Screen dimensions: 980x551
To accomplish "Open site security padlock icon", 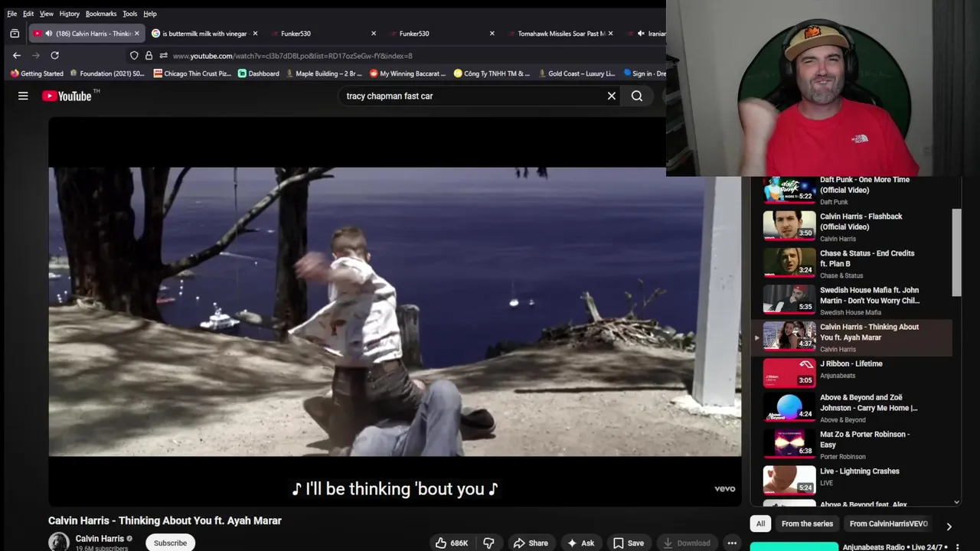I will click(x=149, y=55).
